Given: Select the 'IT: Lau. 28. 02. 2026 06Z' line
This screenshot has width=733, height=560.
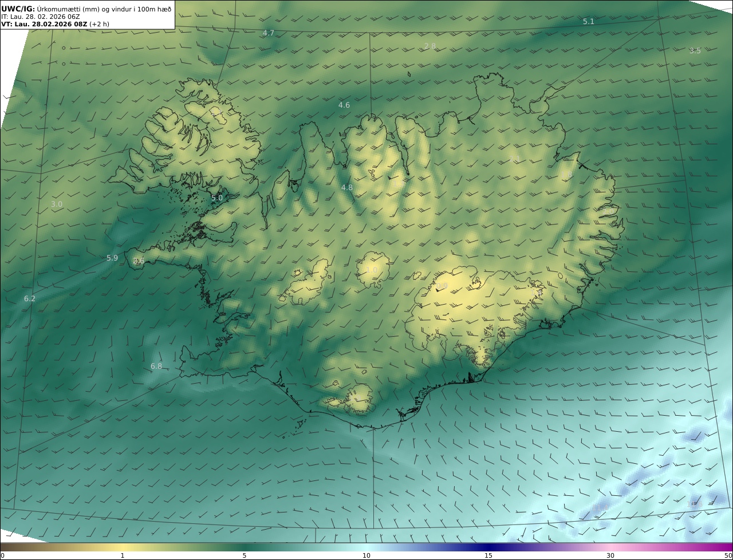Looking at the screenshot, I should [41, 17].
